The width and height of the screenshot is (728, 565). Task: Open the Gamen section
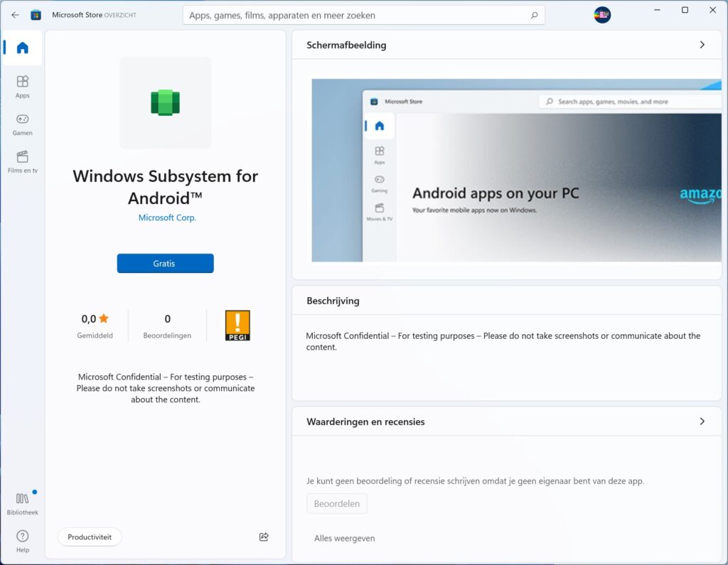coord(23,124)
